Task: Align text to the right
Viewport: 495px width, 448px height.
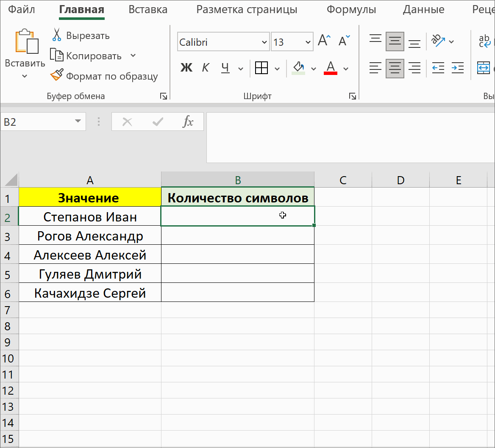Action: pos(414,68)
